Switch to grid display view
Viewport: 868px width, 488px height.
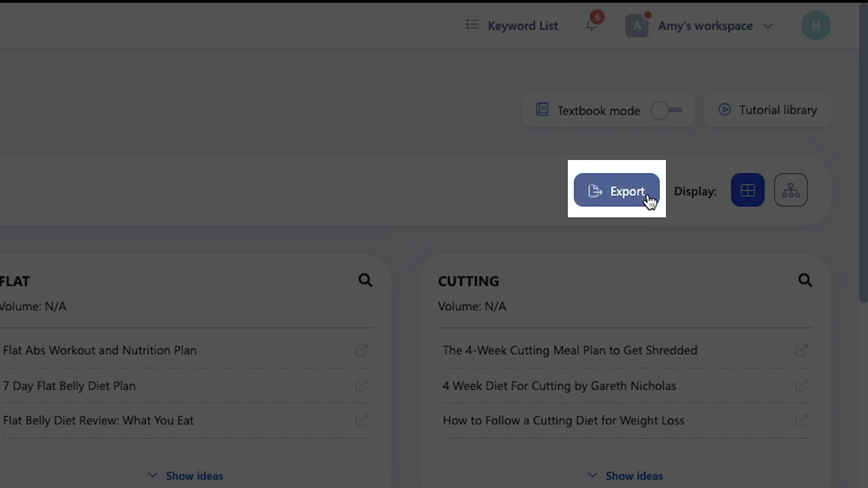point(747,190)
